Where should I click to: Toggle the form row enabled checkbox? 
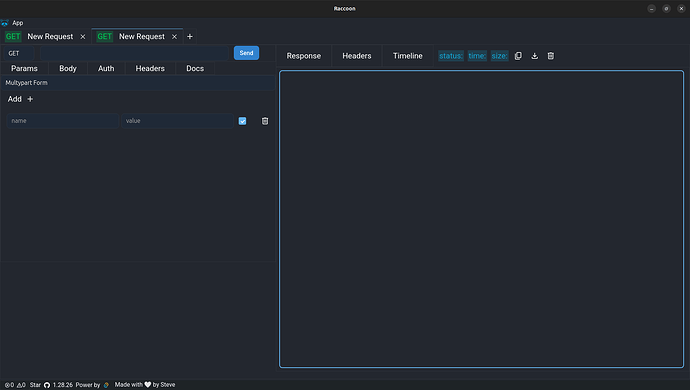[242, 121]
